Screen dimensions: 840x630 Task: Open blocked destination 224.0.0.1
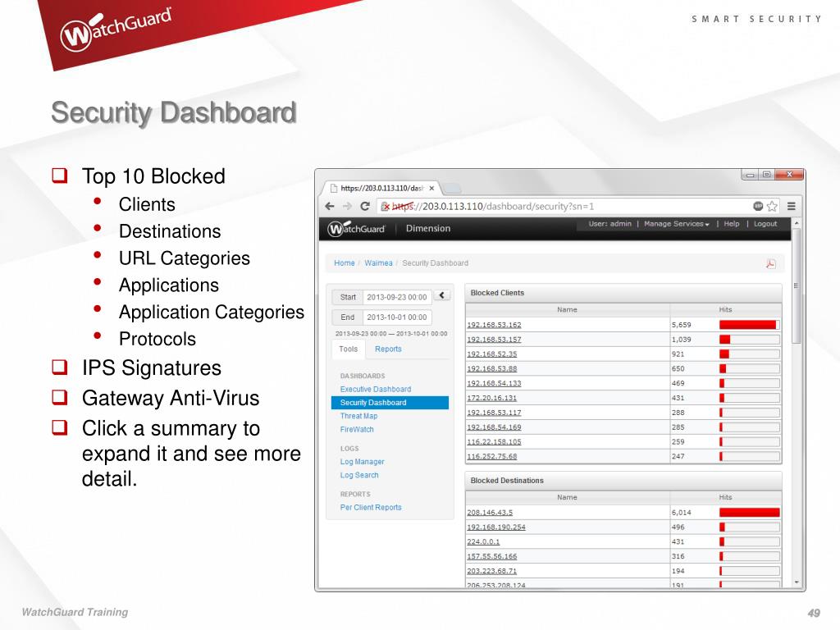point(483,542)
